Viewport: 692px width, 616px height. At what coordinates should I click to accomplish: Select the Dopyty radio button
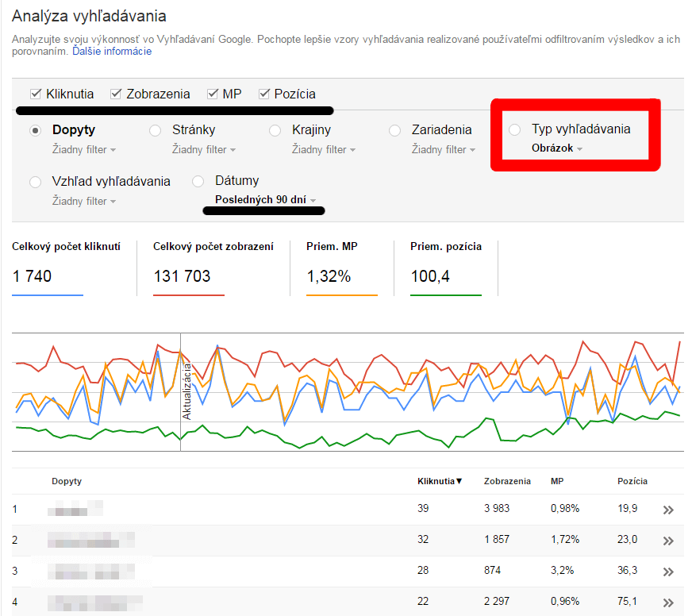pos(35,131)
